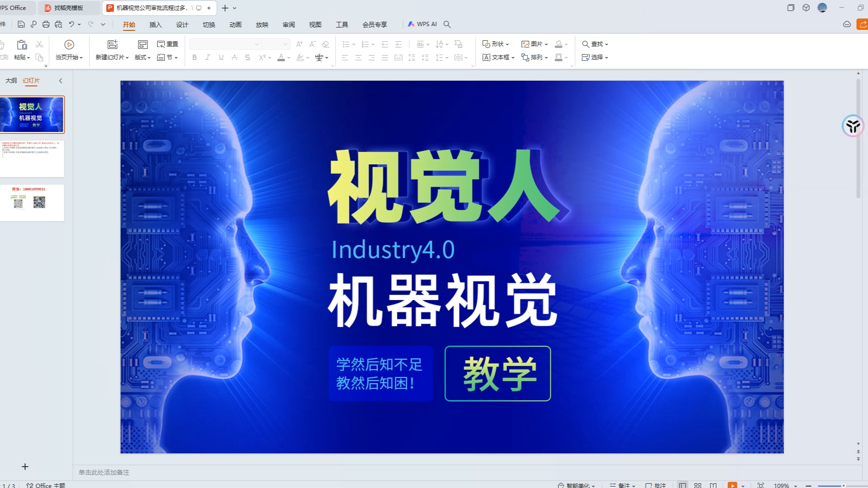The width and height of the screenshot is (868, 488).
Task: Select slide 2 thumbnail with red text
Action: 32,159
